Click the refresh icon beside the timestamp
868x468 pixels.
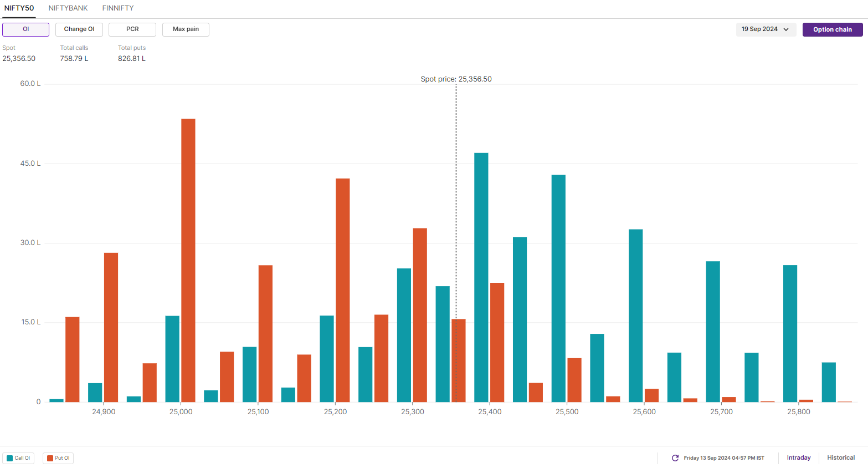(675, 458)
